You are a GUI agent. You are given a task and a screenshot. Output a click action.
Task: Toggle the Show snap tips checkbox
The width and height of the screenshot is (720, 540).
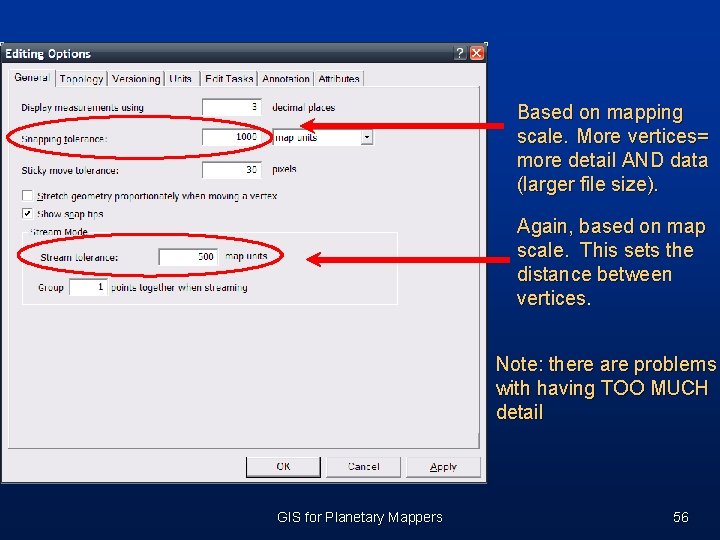[x=28, y=214]
